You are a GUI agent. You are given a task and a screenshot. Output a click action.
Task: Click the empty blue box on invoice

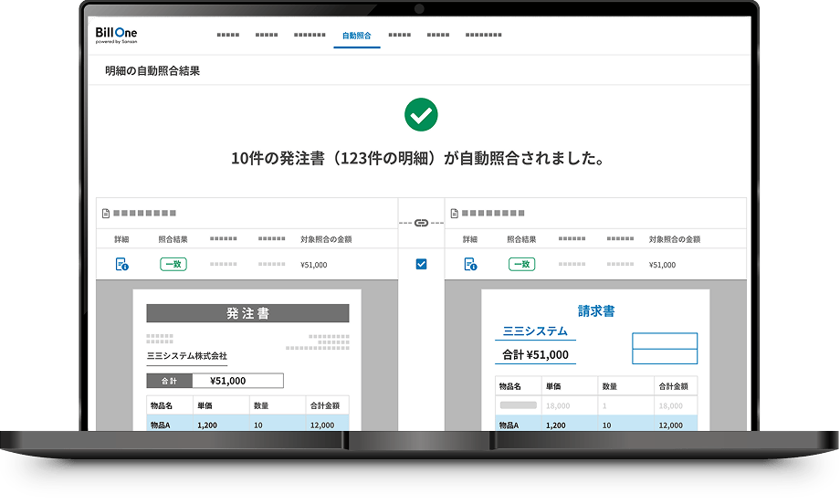click(x=665, y=349)
